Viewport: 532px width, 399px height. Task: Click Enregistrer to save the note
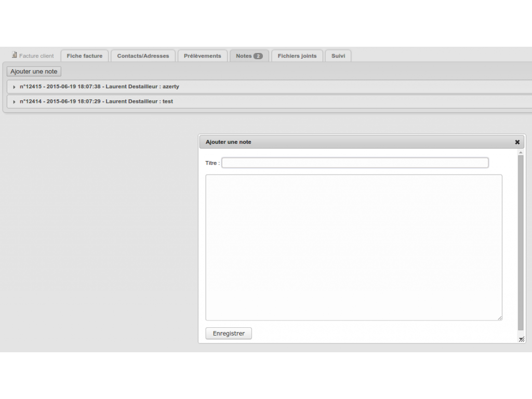point(229,333)
